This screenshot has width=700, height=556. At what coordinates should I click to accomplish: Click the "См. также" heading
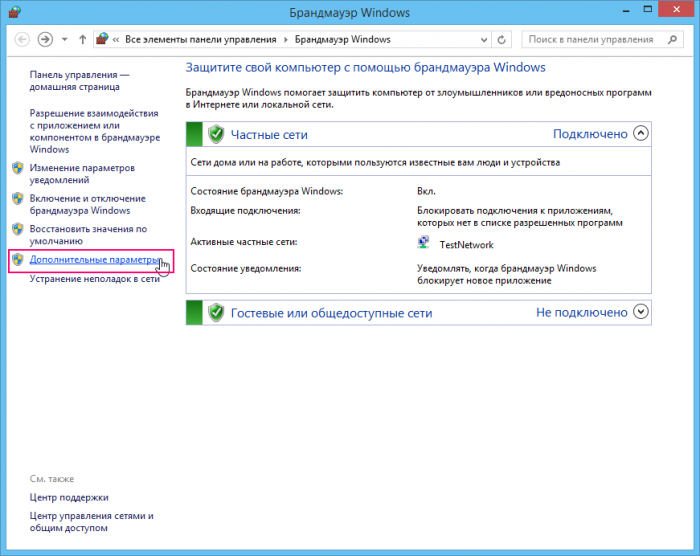click(x=52, y=479)
